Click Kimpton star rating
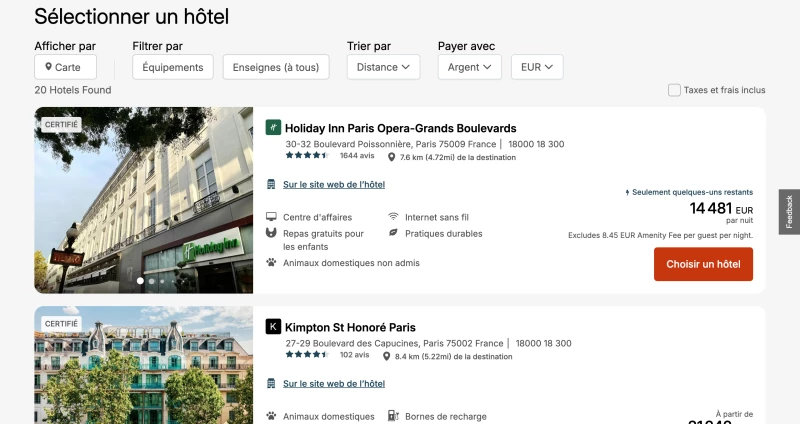 [307, 355]
